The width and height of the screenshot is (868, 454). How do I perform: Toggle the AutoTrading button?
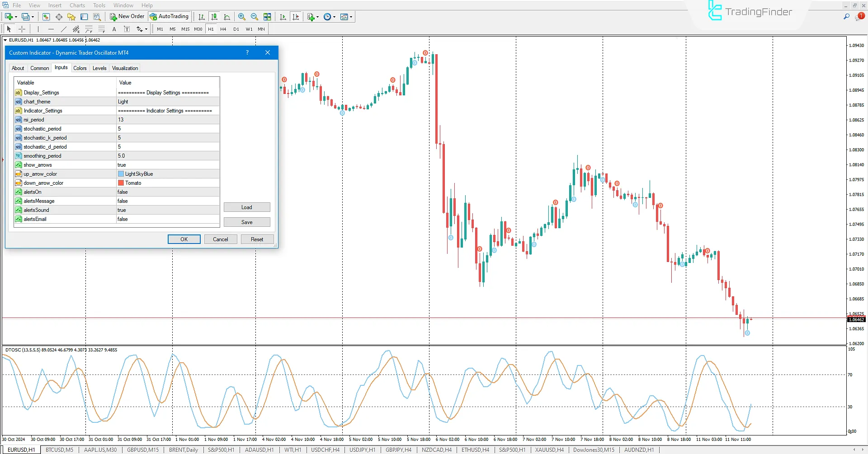click(170, 17)
